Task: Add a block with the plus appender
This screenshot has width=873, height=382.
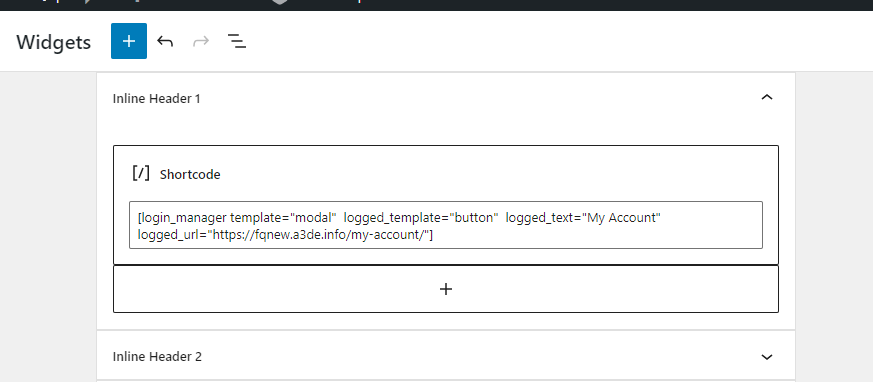Action: click(446, 289)
